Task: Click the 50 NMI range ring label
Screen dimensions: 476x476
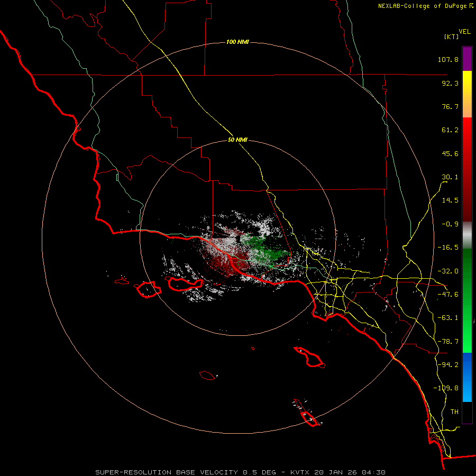Action: (x=237, y=140)
